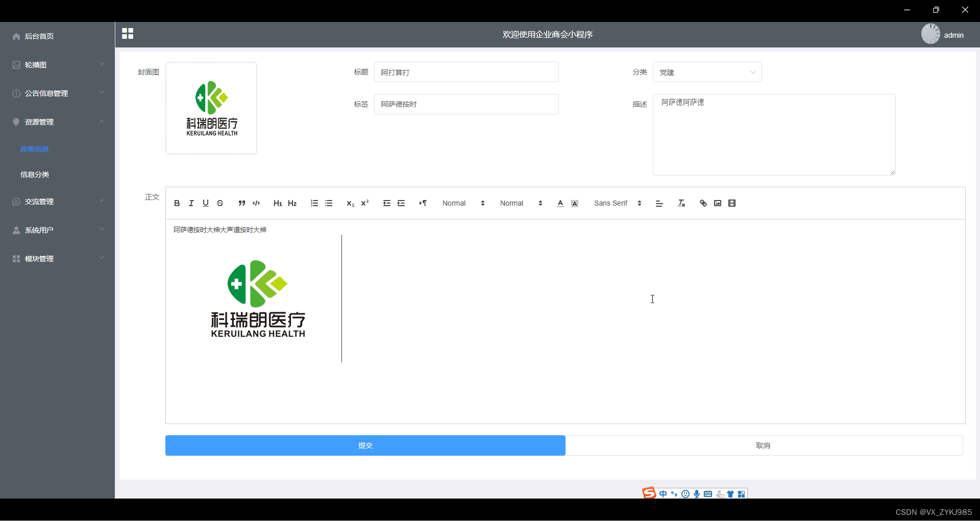Toggle strikethrough formatting in editor toolbar
This screenshot has height=521, width=980.
pos(220,203)
